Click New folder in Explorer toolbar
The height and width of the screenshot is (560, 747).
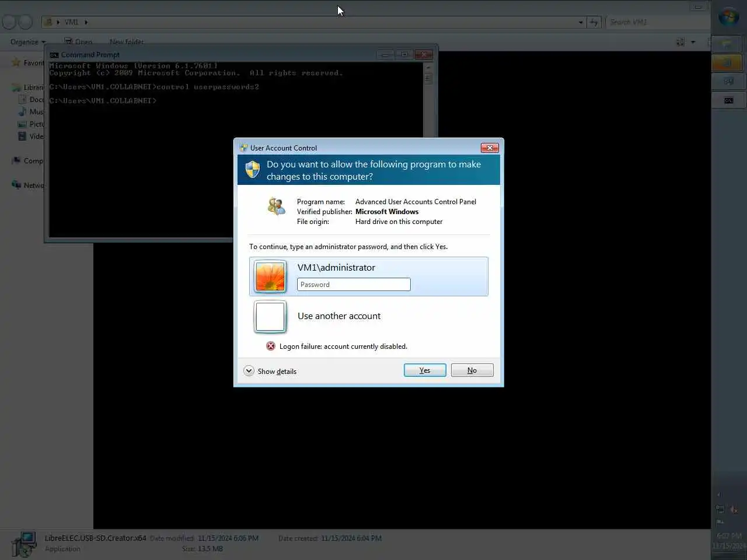click(127, 42)
